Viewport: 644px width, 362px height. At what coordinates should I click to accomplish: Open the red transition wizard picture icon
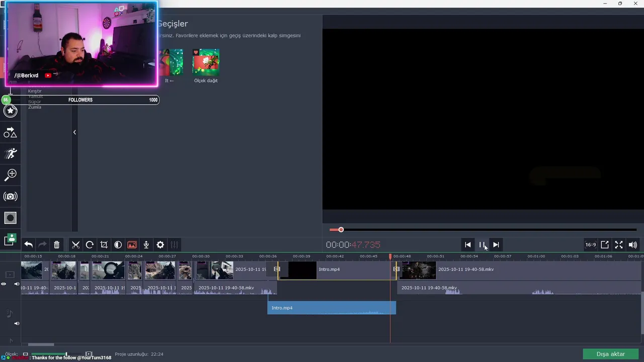(132, 245)
